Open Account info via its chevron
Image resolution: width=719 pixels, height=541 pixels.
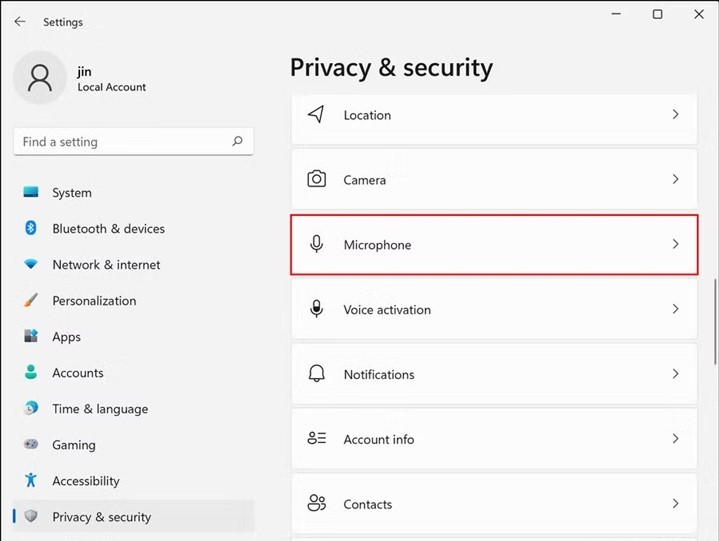click(675, 439)
